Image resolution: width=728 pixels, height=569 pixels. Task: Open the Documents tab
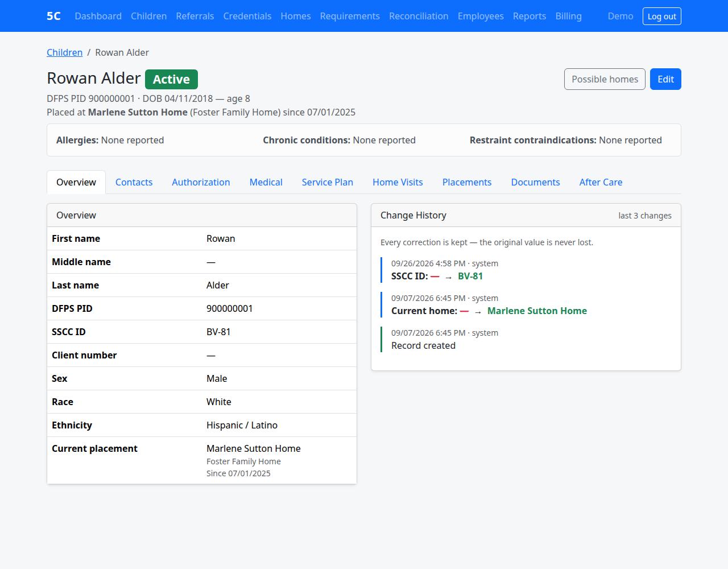point(535,182)
